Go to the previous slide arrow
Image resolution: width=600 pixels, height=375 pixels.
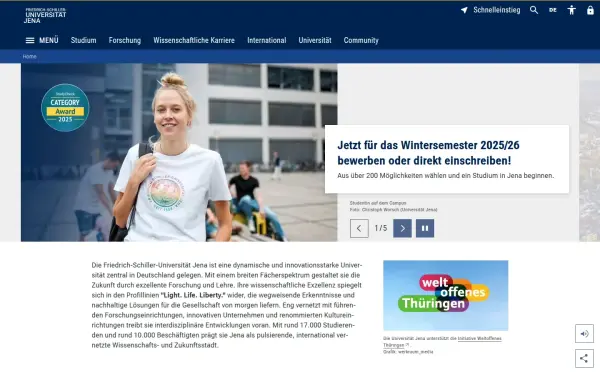coord(359,228)
